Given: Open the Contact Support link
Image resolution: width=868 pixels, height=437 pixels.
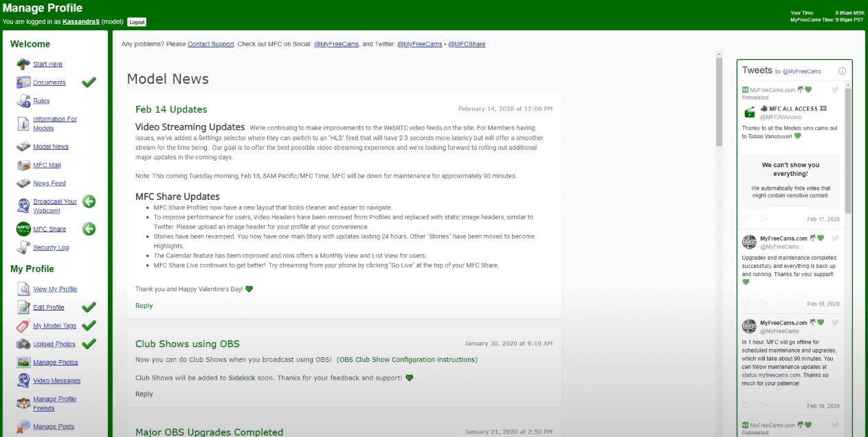Looking at the screenshot, I should click(210, 44).
